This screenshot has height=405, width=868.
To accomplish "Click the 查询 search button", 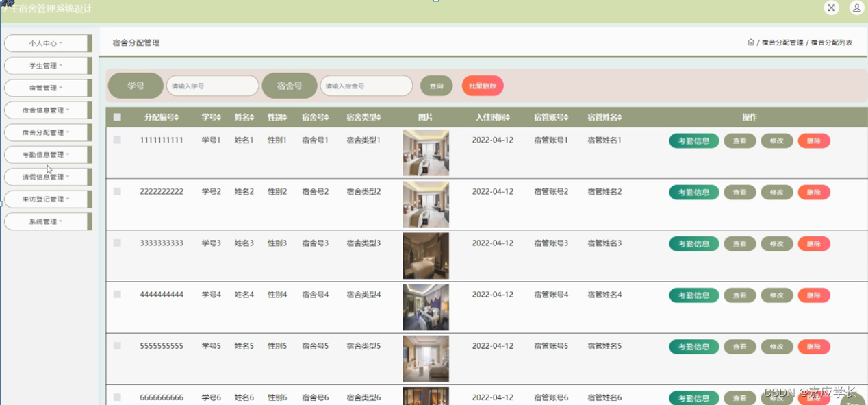I will [x=436, y=86].
